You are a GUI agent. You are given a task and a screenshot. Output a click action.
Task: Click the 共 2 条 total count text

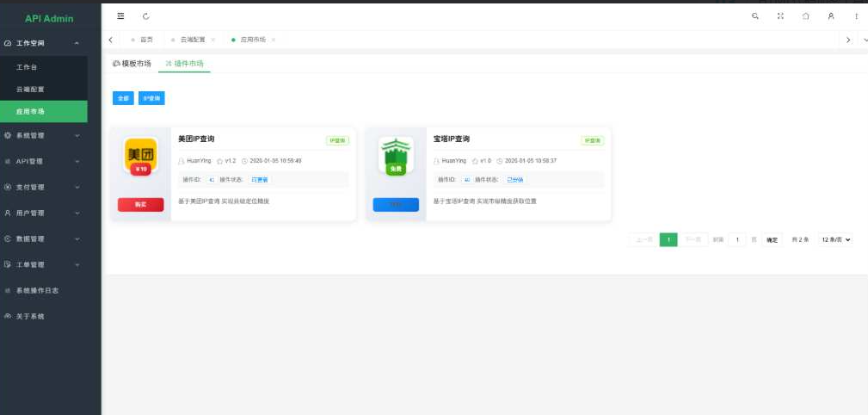pyautogui.click(x=800, y=240)
